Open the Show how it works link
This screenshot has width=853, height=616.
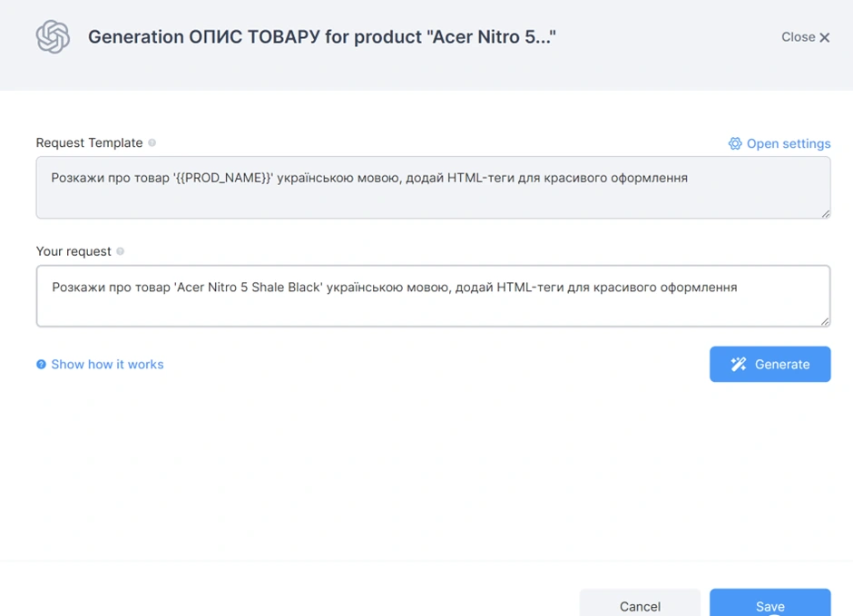107,364
